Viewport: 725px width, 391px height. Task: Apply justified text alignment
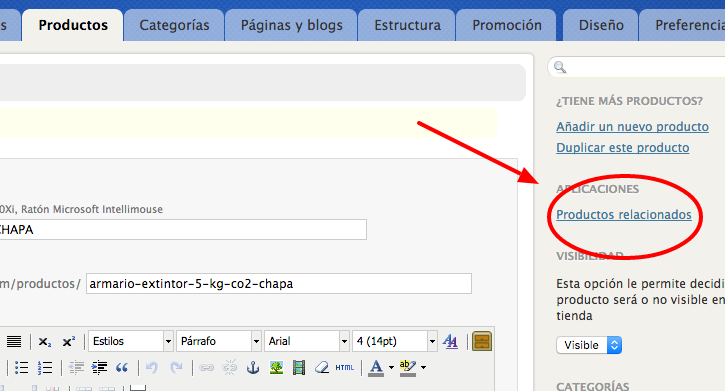[14, 342]
